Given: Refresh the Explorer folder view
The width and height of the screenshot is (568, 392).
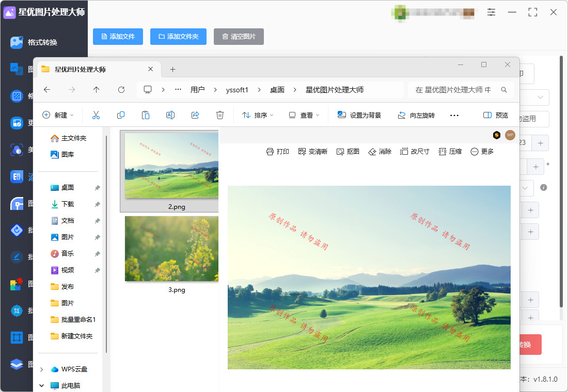Looking at the screenshot, I should 121,90.
